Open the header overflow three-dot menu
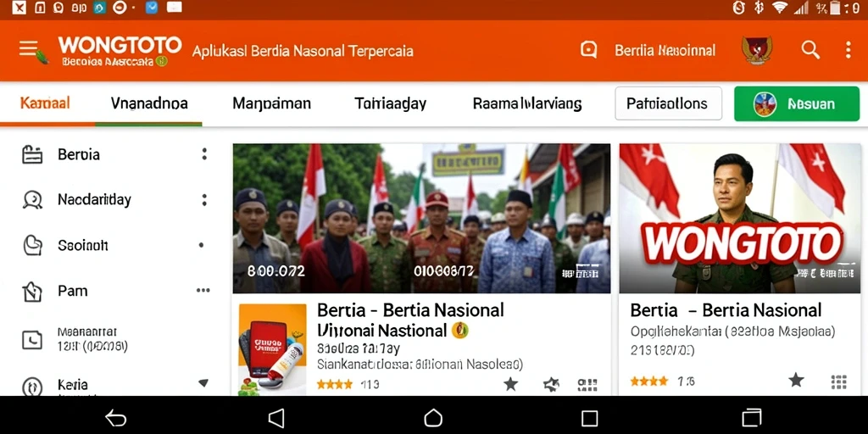Viewport: 868px width, 434px height. pyautogui.click(x=848, y=50)
